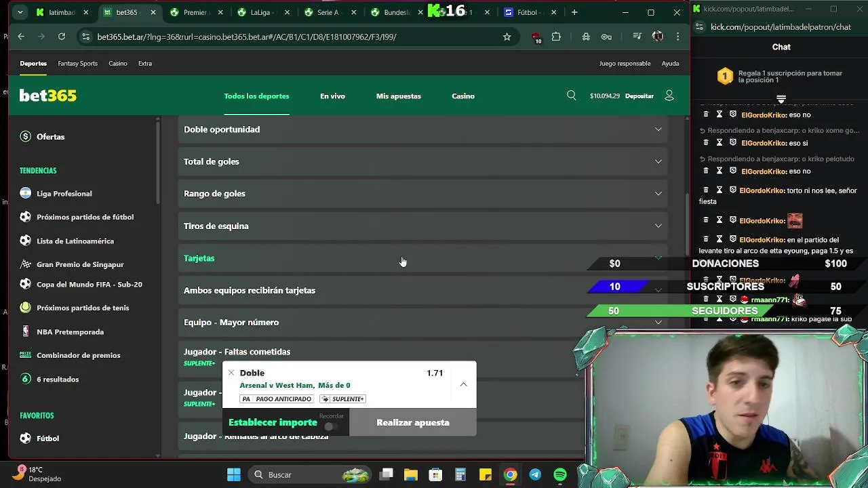Open the Casino main navigation tab
Screen dimensions: 868x488
[x=463, y=96]
